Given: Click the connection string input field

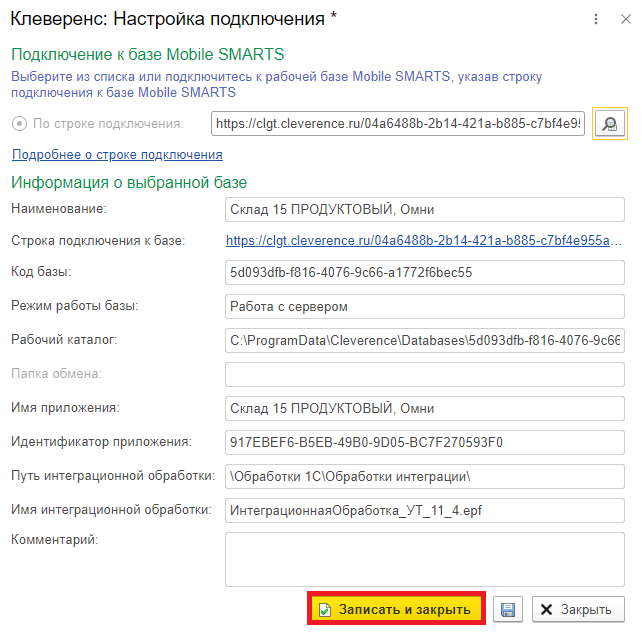Looking at the screenshot, I should [398, 124].
